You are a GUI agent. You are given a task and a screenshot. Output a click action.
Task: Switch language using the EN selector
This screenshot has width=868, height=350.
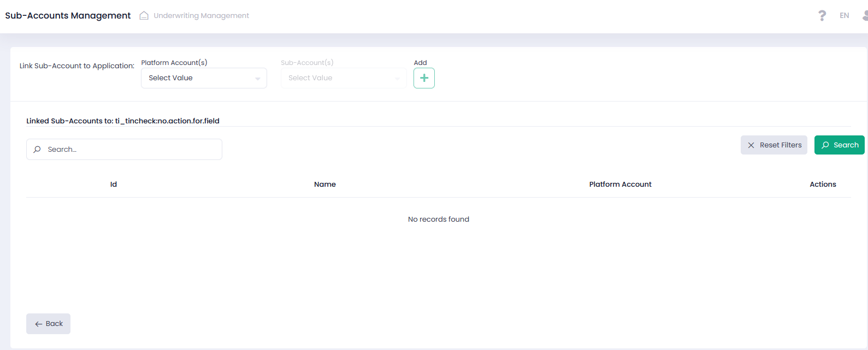(x=844, y=16)
